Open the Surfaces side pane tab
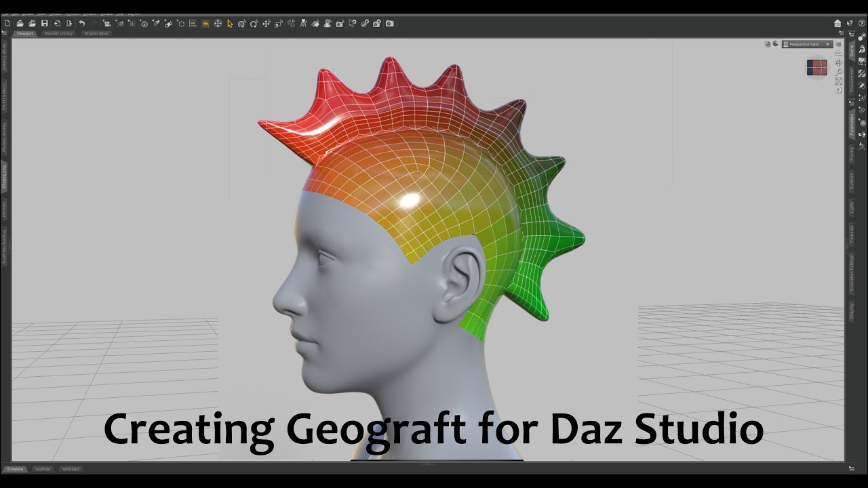This screenshot has height=488, width=868. tap(852, 180)
